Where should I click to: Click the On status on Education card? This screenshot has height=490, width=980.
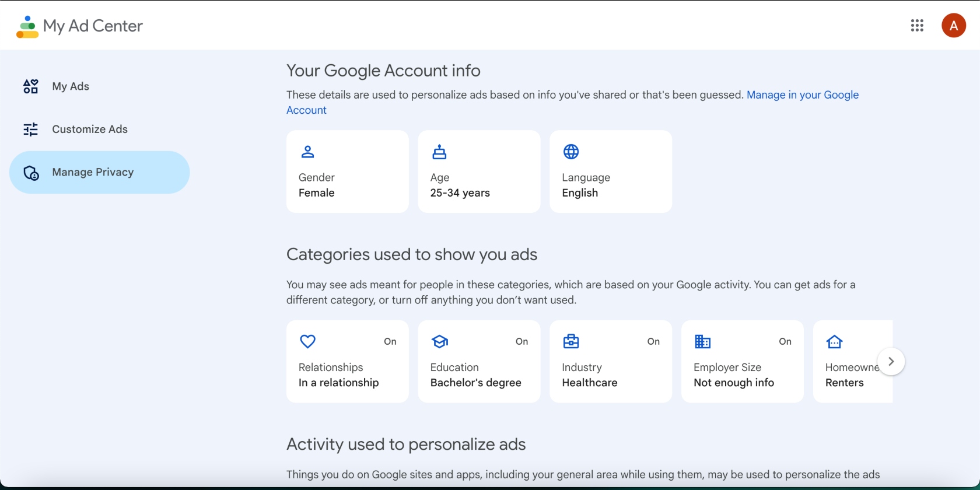pos(522,342)
